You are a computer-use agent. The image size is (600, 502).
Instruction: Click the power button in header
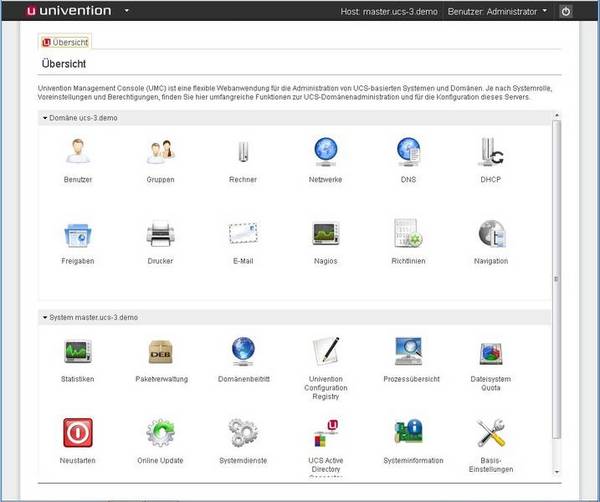pyautogui.click(x=566, y=11)
